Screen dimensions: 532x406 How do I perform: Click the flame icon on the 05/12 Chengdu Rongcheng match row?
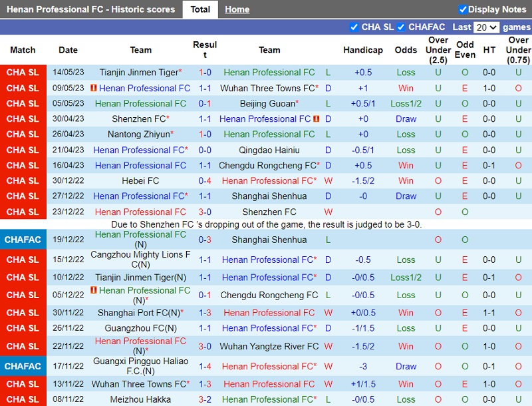[x=93, y=291]
